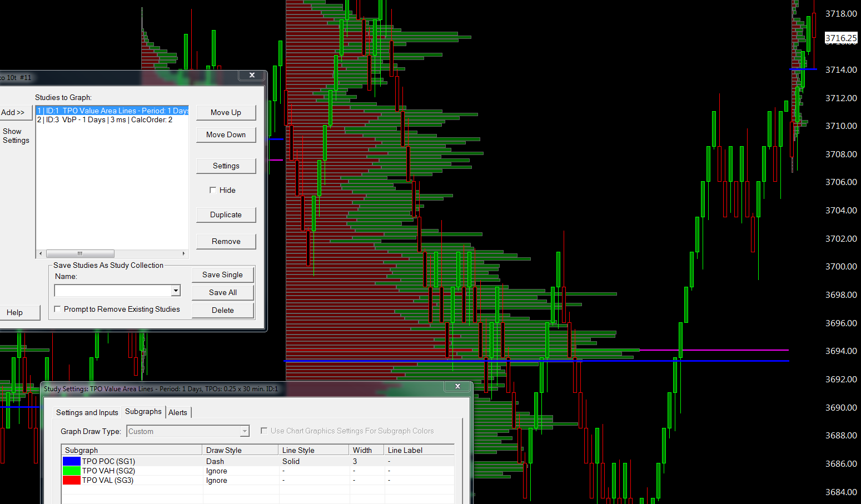Viewport: 861px width, 504px height.
Task: Select the VbP - 1 Days study row
Action: (112, 119)
